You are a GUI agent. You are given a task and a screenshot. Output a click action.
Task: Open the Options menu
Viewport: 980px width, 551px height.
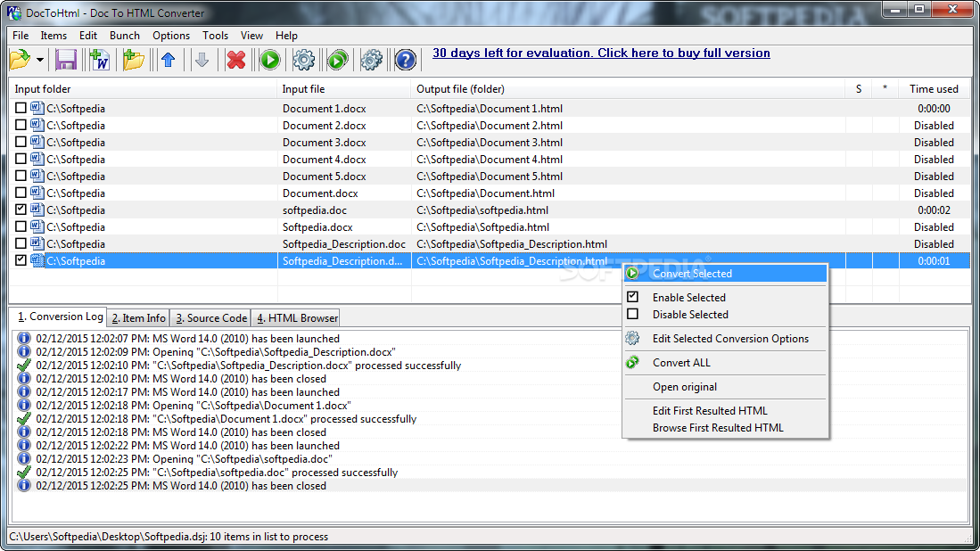click(x=171, y=36)
